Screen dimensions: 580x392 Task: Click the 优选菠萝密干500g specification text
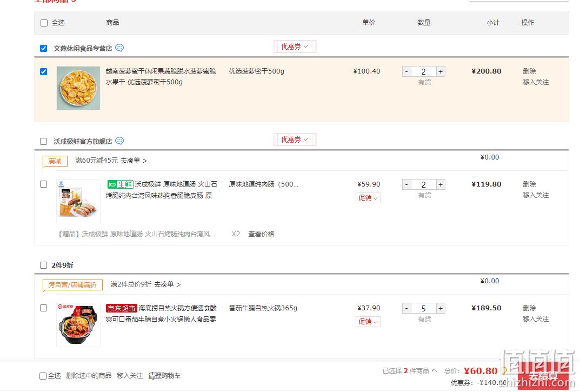pos(256,71)
